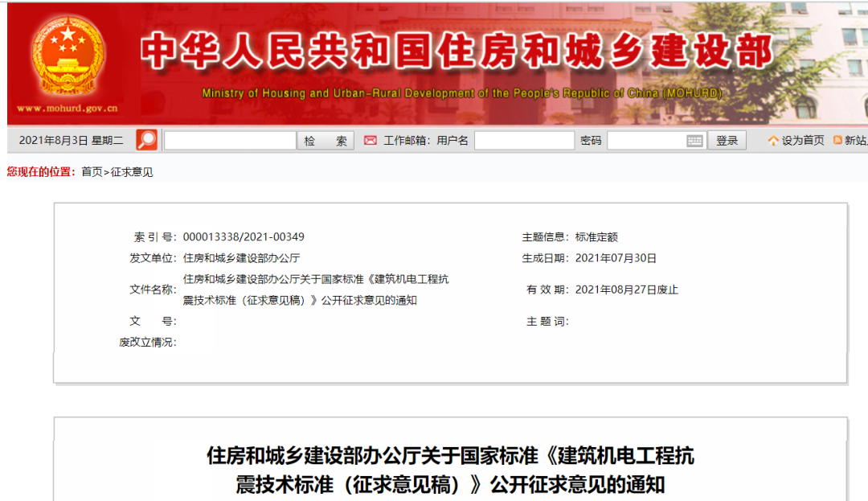Click the www.mohurd.gov.cn site address

pyautogui.click(x=67, y=108)
